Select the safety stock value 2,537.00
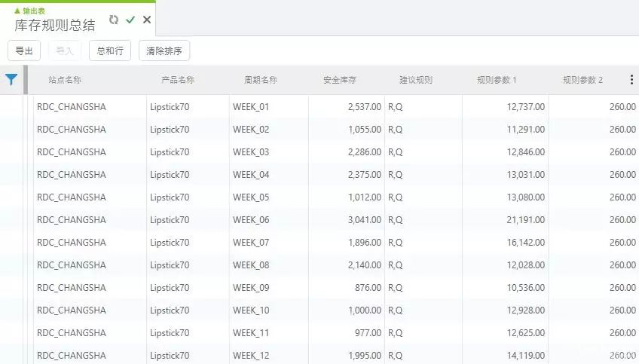 tap(365, 107)
